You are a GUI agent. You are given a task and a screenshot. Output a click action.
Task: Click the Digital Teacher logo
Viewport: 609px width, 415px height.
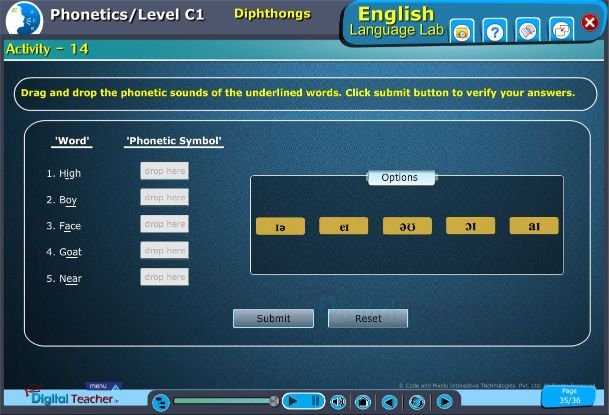[x=72, y=398]
